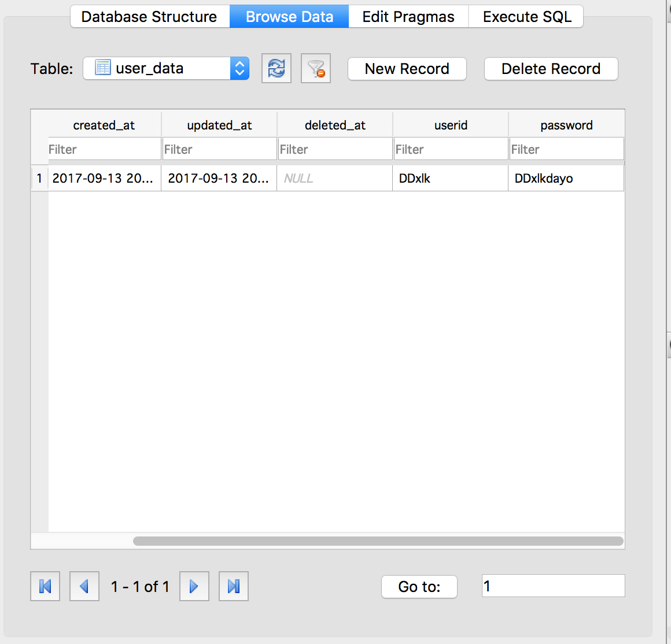Click the row number input field
This screenshot has height=644, width=671.
[553, 586]
